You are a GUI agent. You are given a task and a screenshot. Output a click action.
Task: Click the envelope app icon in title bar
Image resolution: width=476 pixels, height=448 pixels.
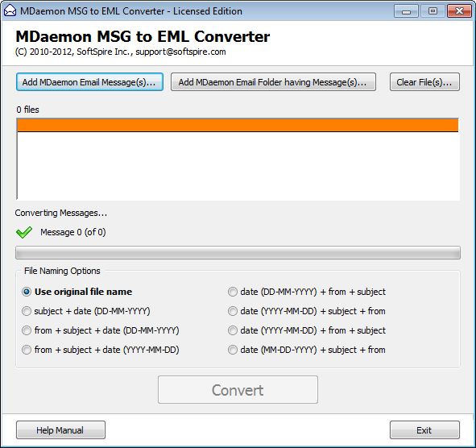(x=10, y=11)
